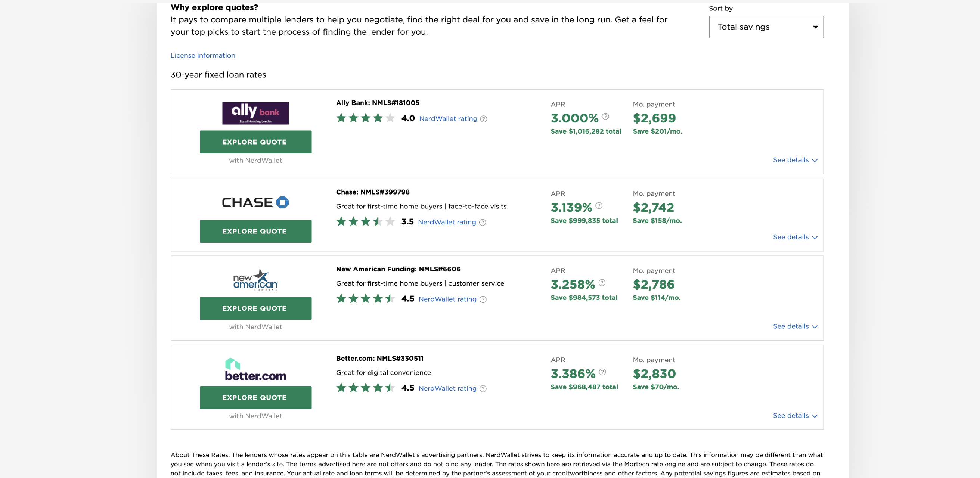Click rating info icon for Chase
The width and height of the screenshot is (980, 478).
[482, 223]
